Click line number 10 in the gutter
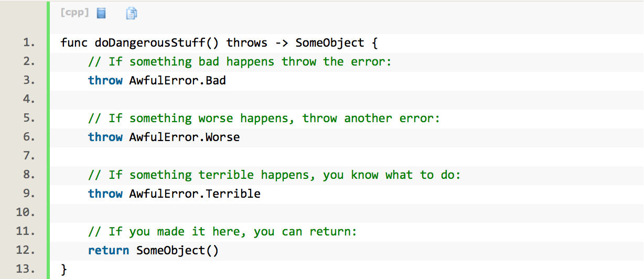This screenshot has width=644, height=279. pyautogui.click(x=26, y=212)
